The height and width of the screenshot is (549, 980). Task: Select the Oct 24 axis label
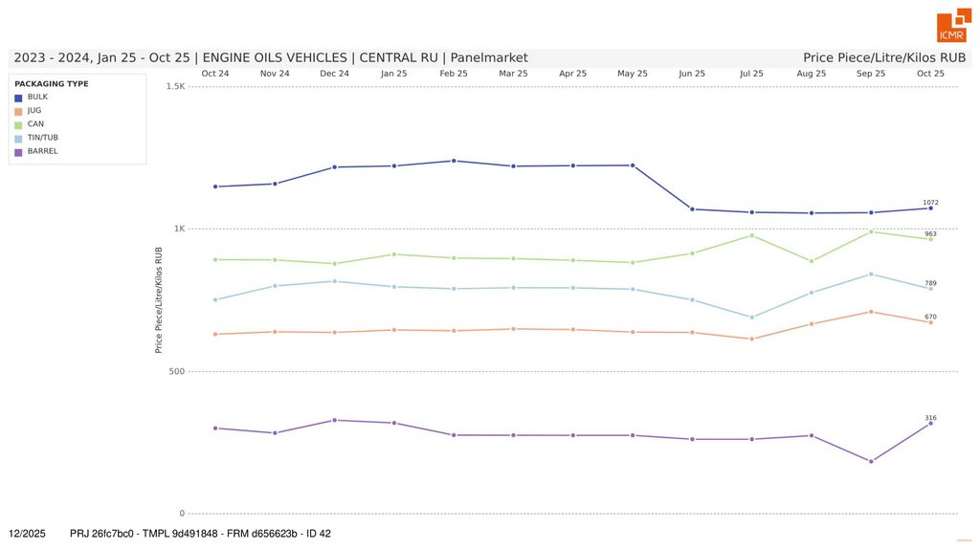[215, 74]
